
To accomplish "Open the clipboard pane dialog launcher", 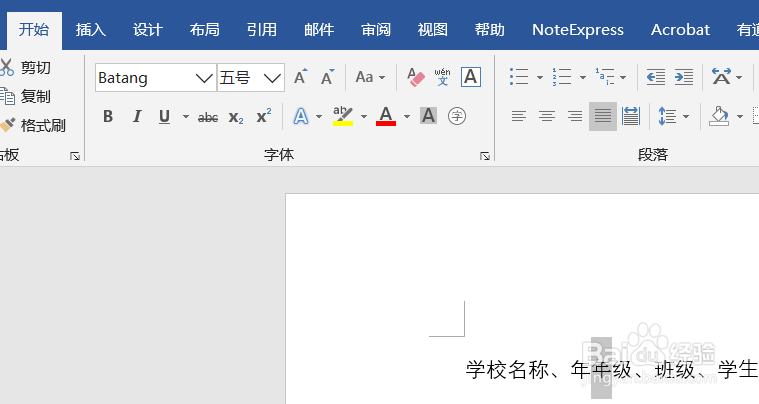I will point(75,156).
